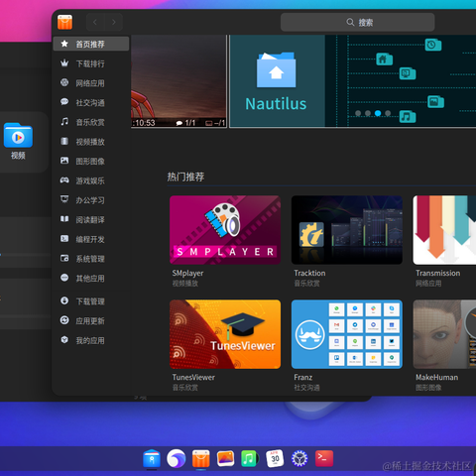Click the globe icon for 网络应用
The width and height of the screenshot is (476, 476).
(x=64, y=82)
